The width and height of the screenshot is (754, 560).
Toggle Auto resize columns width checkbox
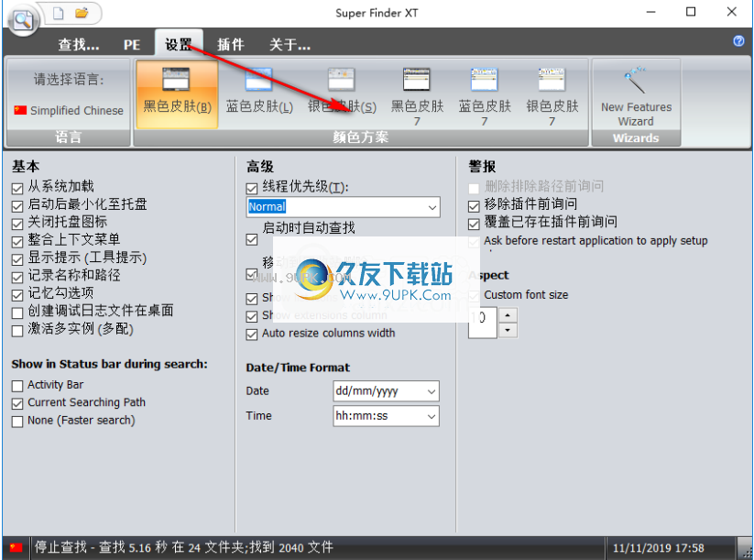pyautogui.click(x=252, y=335)
